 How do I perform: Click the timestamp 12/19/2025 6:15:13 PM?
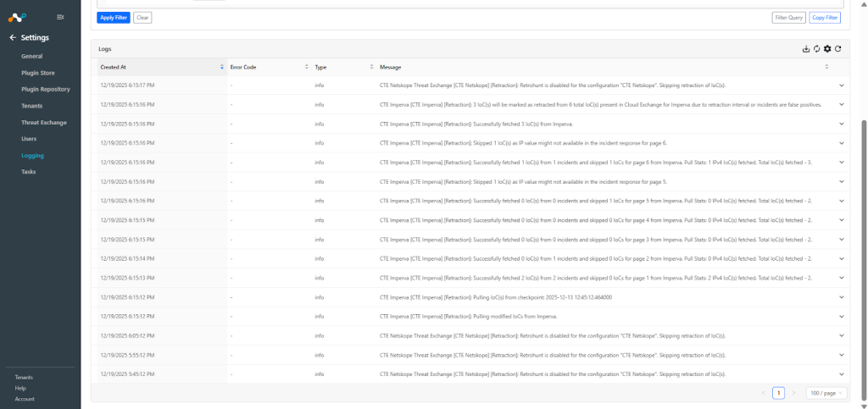[127, 278]
